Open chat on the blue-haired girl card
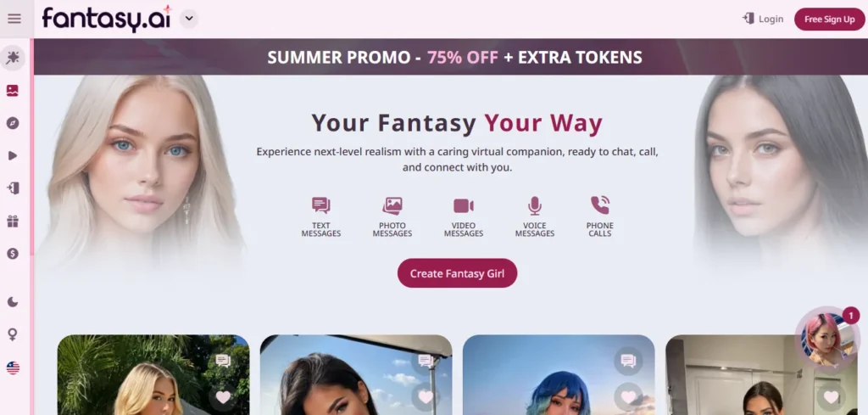868x415 pixels. pyautogui.click(x=628, y=362)
